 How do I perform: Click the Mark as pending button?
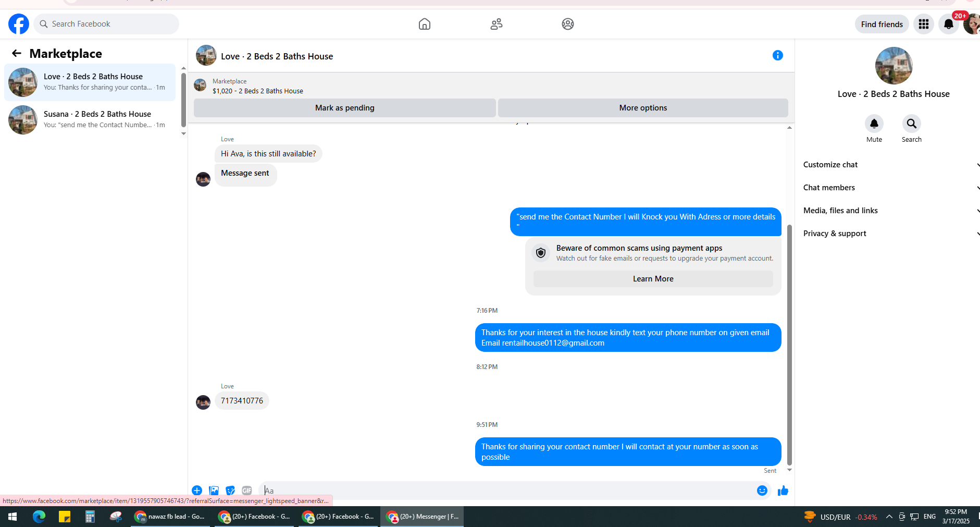pyautogui.click(x=345, y=108)
